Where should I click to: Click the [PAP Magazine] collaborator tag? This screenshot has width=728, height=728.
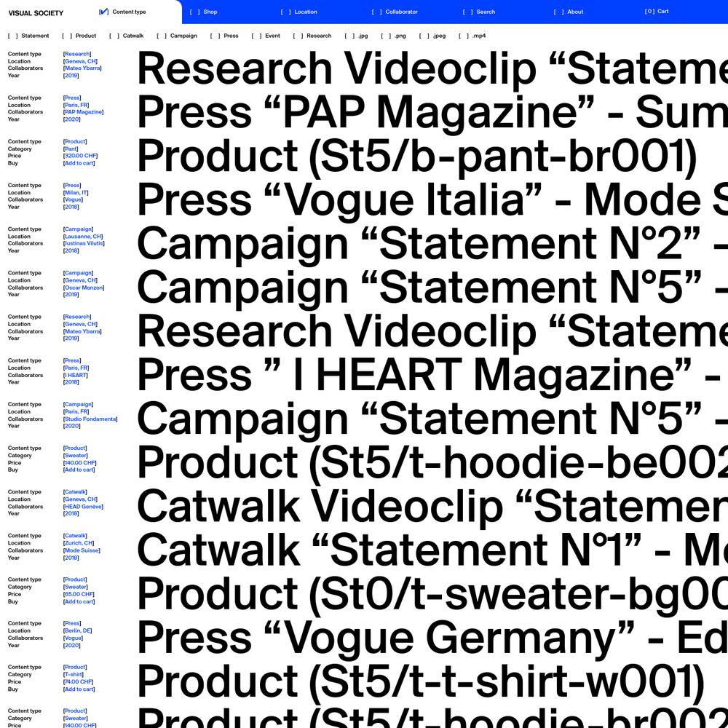click(83, 112)
